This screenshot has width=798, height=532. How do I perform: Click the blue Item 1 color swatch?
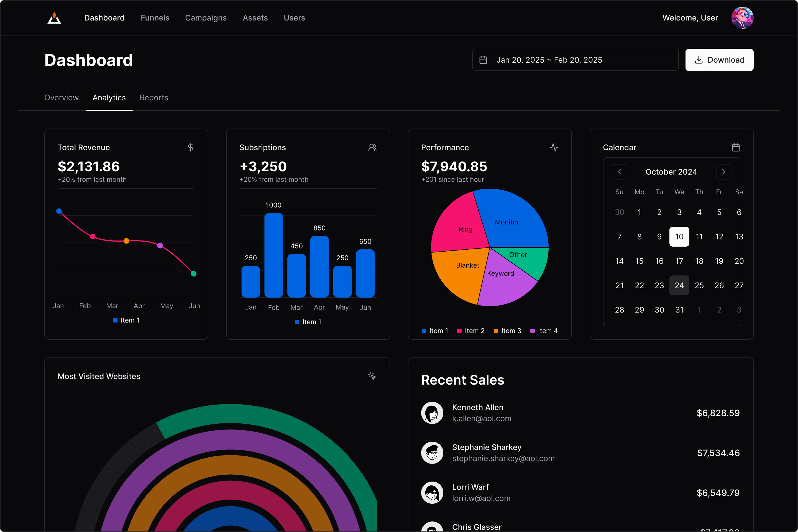[424, 331]
